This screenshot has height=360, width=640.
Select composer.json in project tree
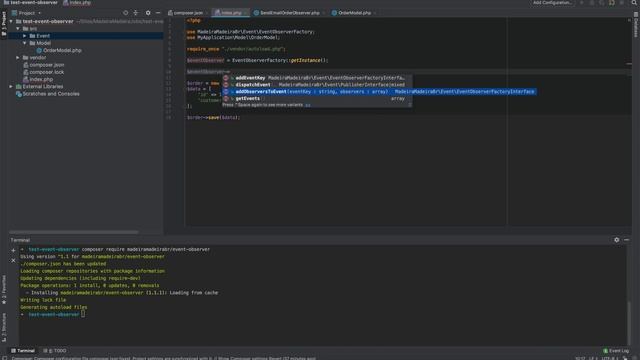tap(44, 65)
